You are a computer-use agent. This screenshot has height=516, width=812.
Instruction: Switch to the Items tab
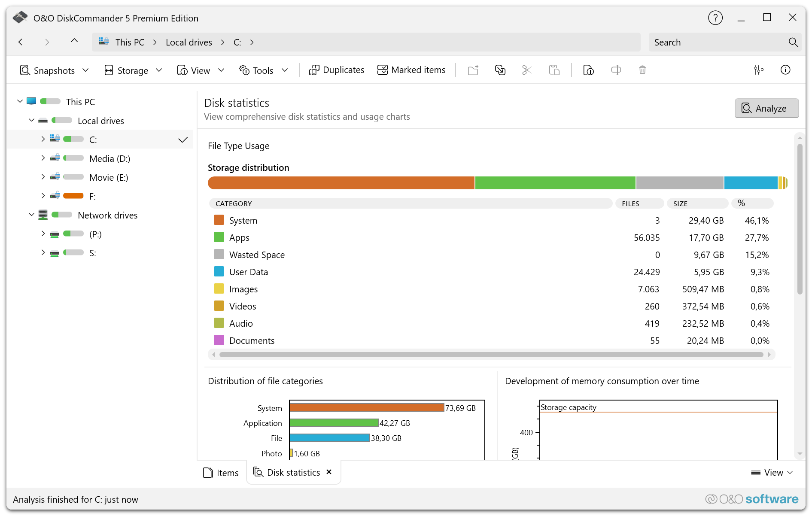pos(221,473)
